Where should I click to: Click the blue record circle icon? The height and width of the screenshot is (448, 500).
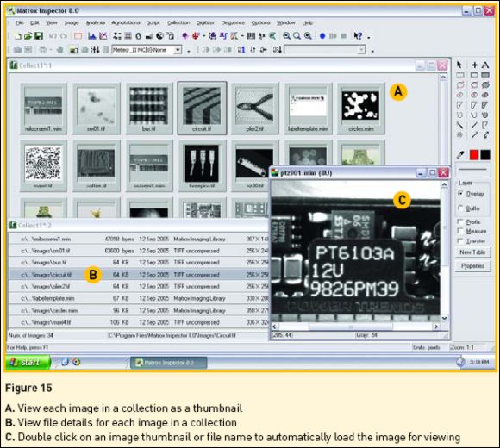pyautogui.click(x=322, y=36)
